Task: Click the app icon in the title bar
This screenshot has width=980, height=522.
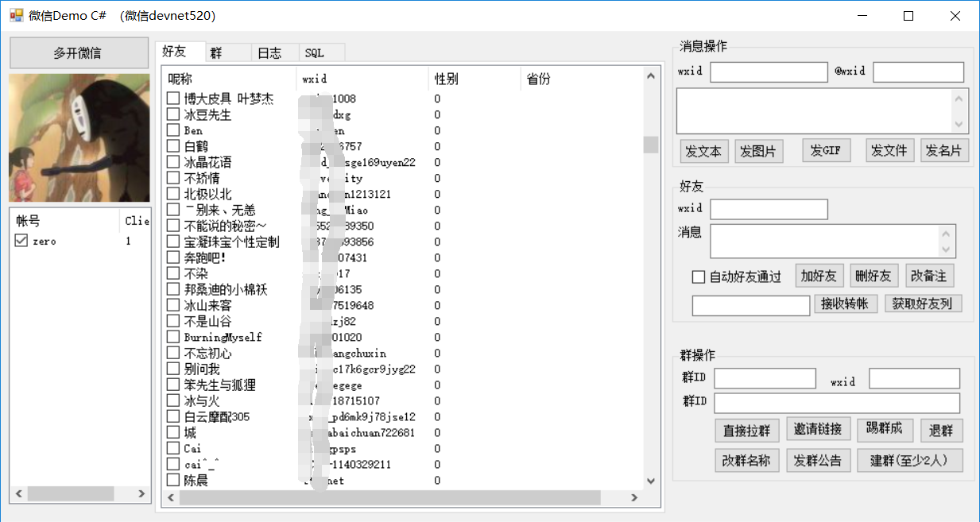Action: (16, 15)
